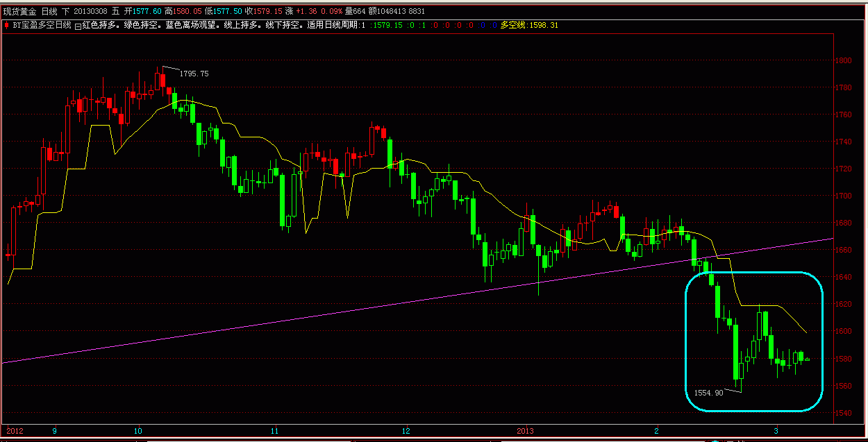Click the 1740 level on the price axis
The image size is (868, 442).
point(844,142)
